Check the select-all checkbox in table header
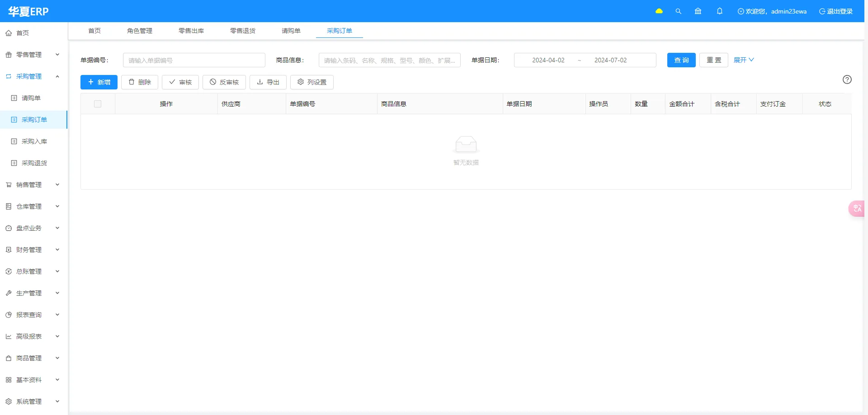868x415 pixels. coord(98,104)
